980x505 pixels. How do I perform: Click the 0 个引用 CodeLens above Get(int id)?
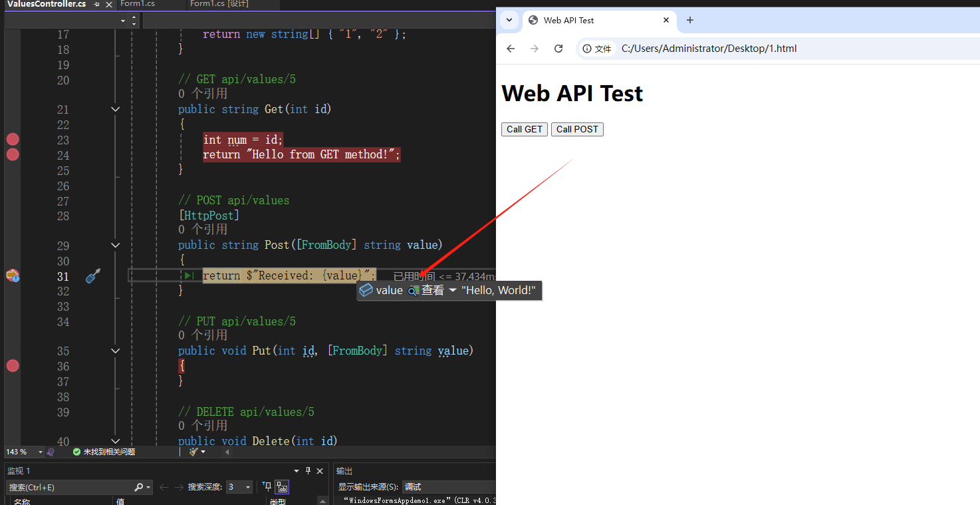[203, 94]
